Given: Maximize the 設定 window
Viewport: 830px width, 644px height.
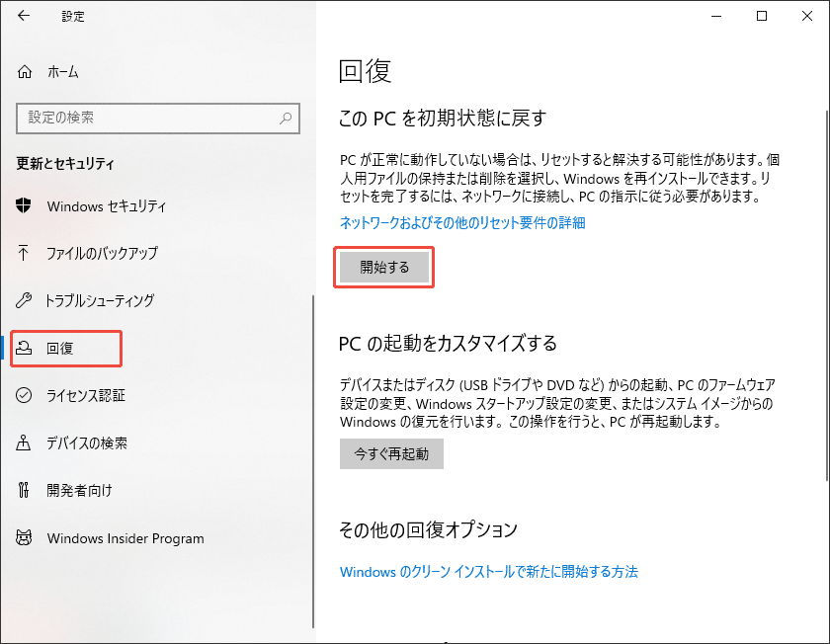Looking at the screenshot, I should (761, 16).
